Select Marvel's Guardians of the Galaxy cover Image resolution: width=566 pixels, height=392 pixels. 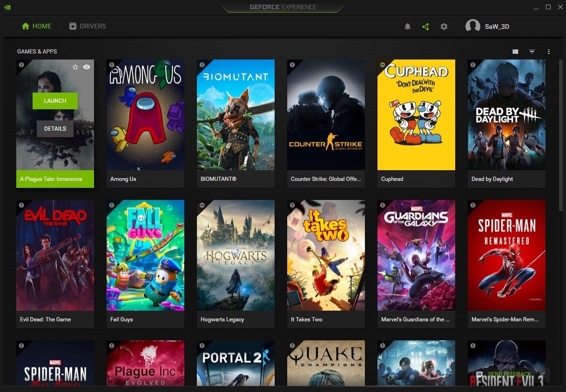tap(416, 255)
